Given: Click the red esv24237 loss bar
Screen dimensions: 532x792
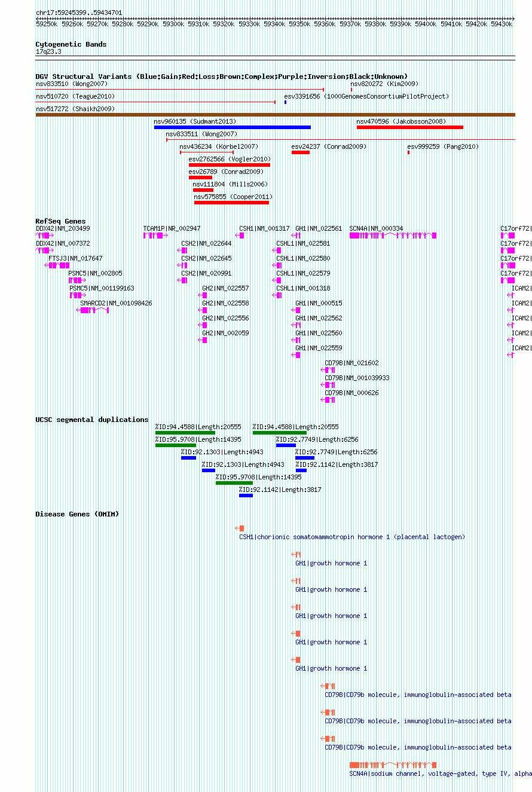Looking at the screenshot, I should [301, 152].
